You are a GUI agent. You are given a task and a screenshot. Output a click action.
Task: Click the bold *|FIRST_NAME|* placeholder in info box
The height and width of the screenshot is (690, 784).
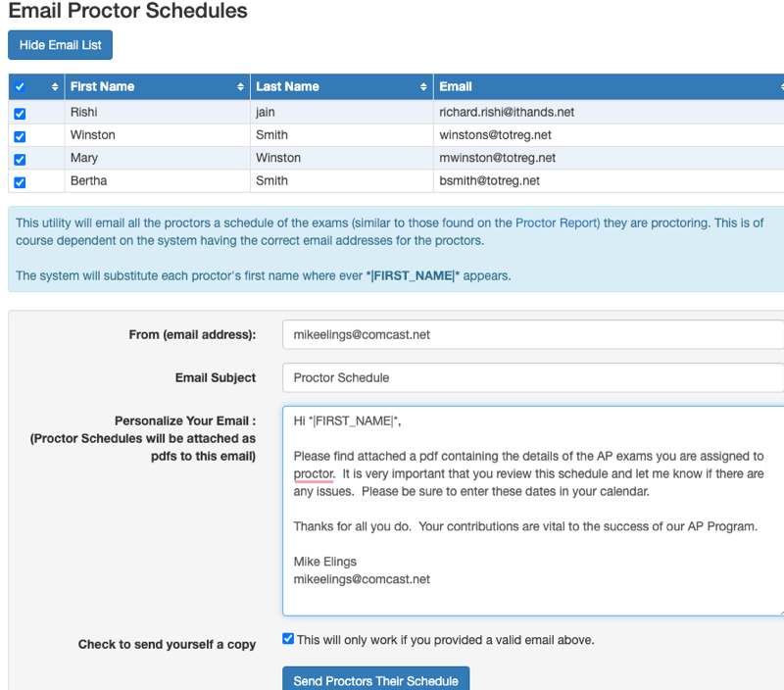pos(413,276)
